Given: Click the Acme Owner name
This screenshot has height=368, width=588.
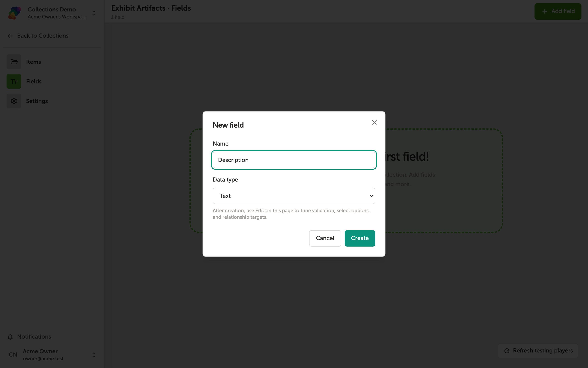Looking at the screenshot, I should tap(40, 351).
